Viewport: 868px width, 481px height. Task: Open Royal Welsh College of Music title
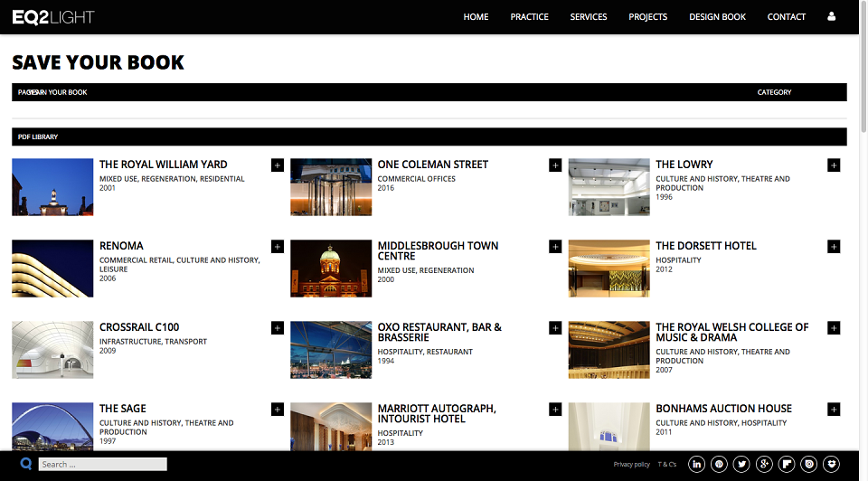point(732,332)
